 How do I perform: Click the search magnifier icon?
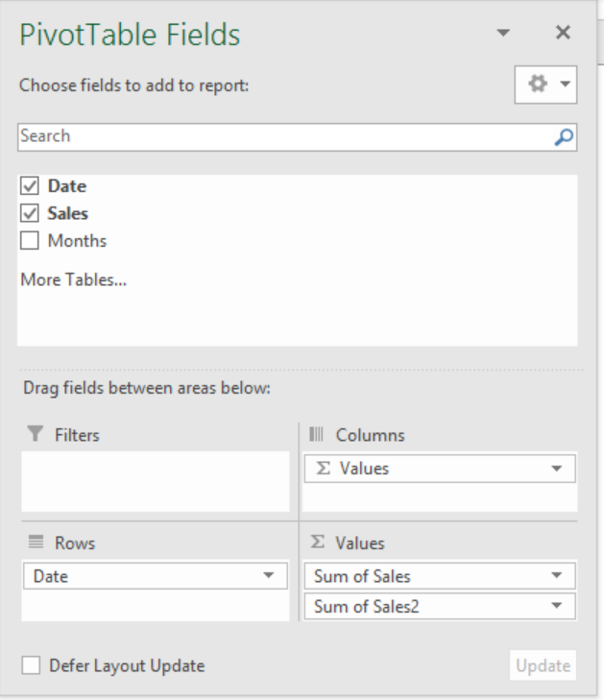[x=564, y=137]
